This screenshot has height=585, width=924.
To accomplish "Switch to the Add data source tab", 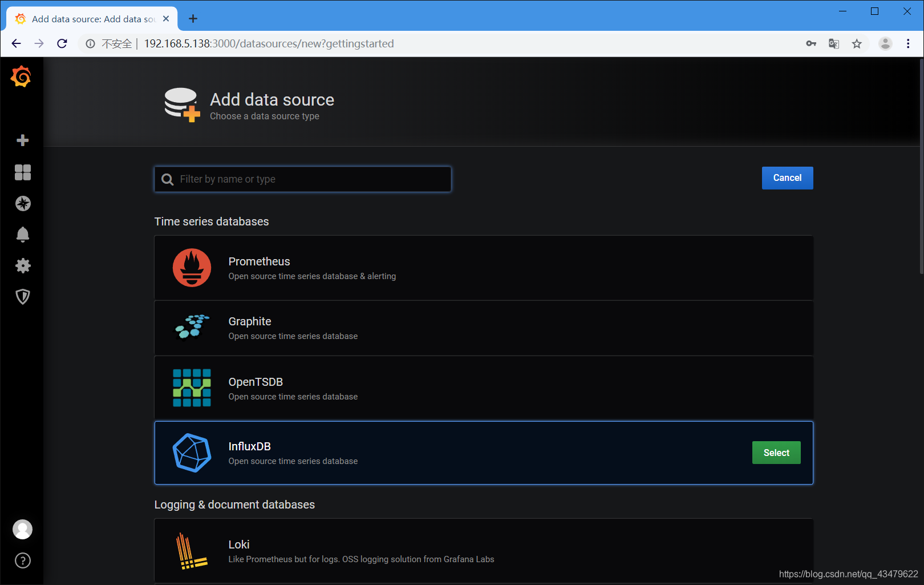I will click(92, 19).
